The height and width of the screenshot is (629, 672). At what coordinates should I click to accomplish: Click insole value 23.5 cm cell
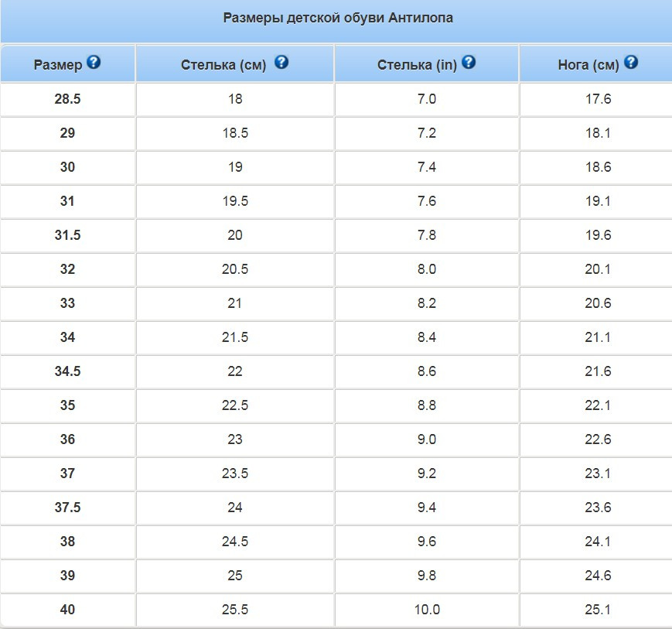(x=235, y=473)
